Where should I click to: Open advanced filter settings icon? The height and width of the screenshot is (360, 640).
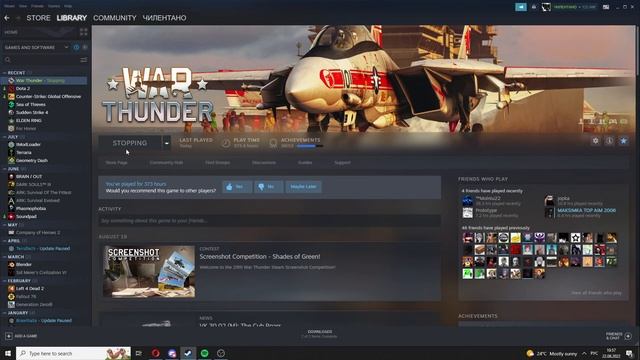coord(84,60)
